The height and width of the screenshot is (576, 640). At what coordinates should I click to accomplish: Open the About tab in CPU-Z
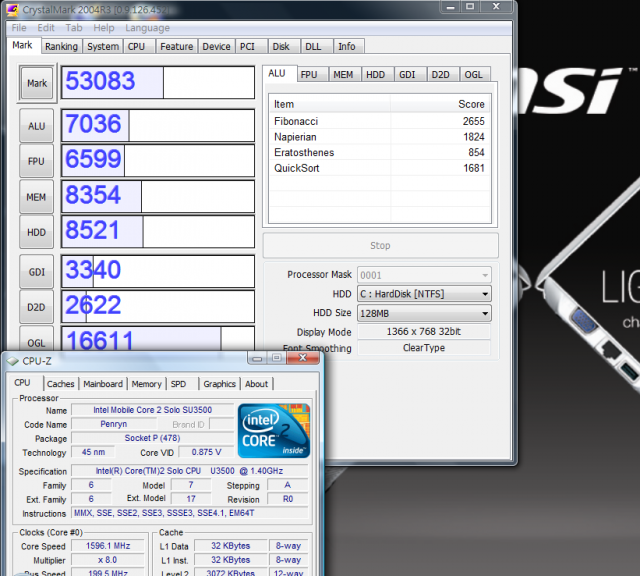(x=257, y=384)
